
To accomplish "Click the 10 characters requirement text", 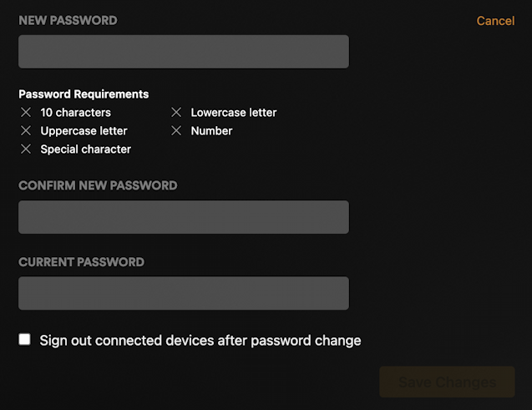I will click(x=76, y=112).
